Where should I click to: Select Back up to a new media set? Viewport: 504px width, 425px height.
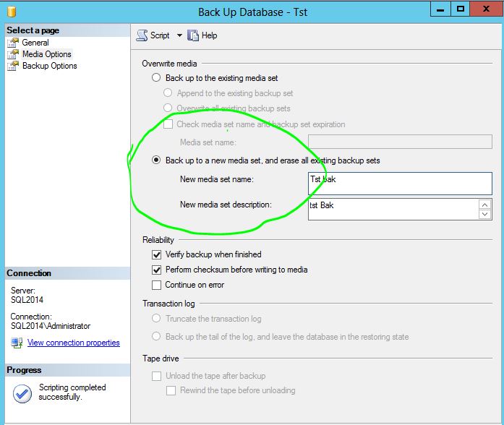coord(156,160)
